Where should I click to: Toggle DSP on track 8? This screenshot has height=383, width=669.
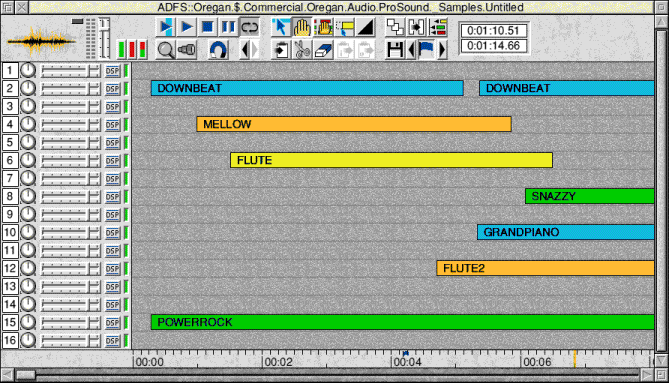[112, 197]
